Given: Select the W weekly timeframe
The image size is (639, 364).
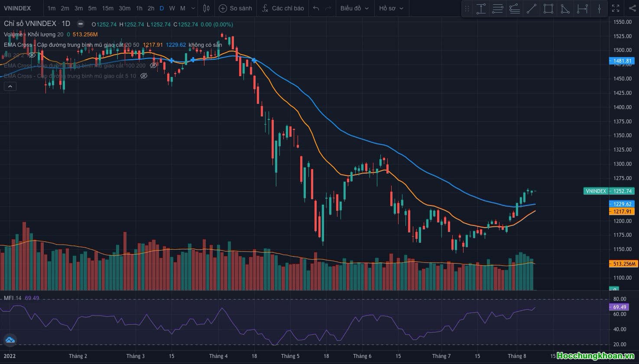Looking at the screenshot, I should click(172, 8).
